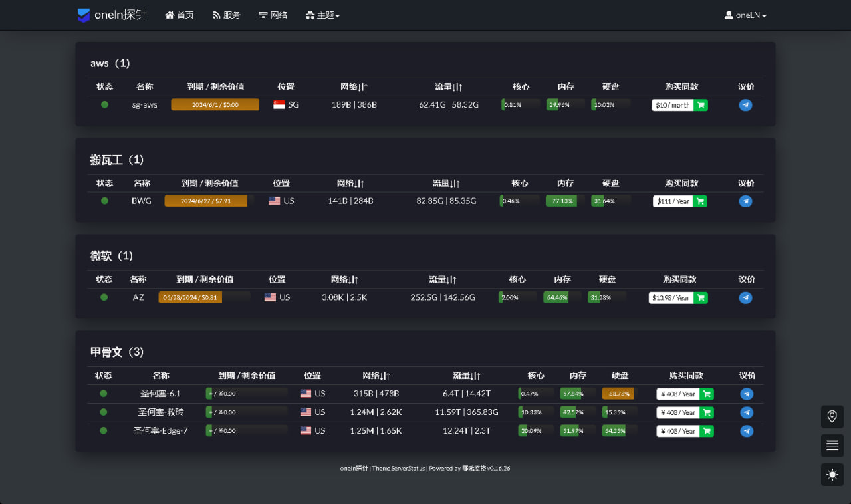Open the 哪吒监控 footer link
This screenshot has height=504, width=851.
tap(474, 469)
